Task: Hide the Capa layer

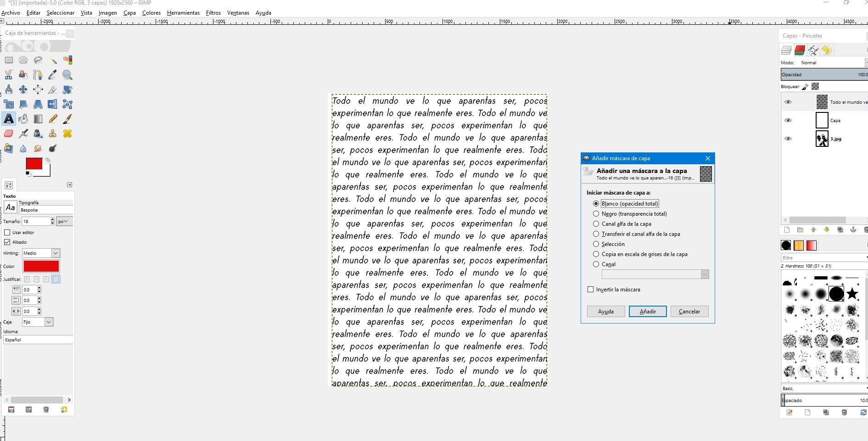Action: (x=788, y=120)
